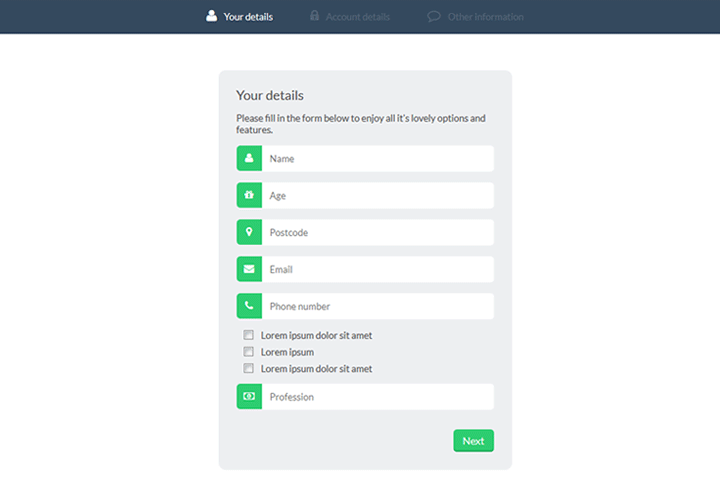Focus the Name input field
The width and height of the screenshot is (720, 480).
[377, 158]
